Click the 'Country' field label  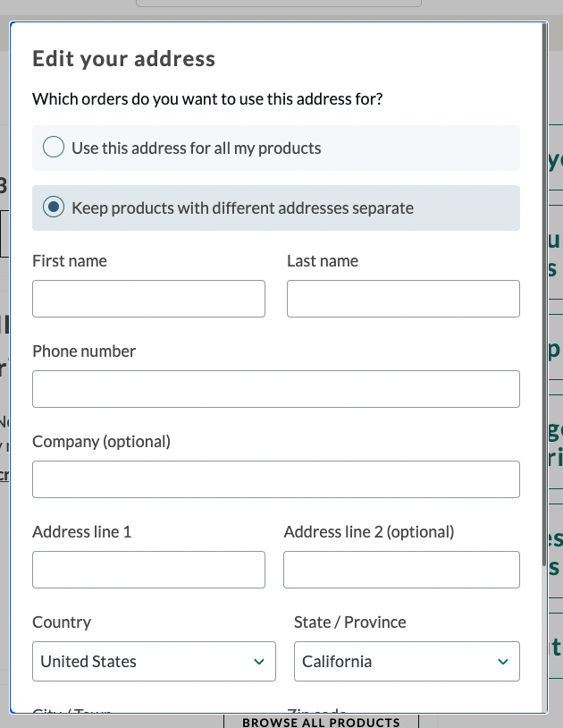(62, 622)
